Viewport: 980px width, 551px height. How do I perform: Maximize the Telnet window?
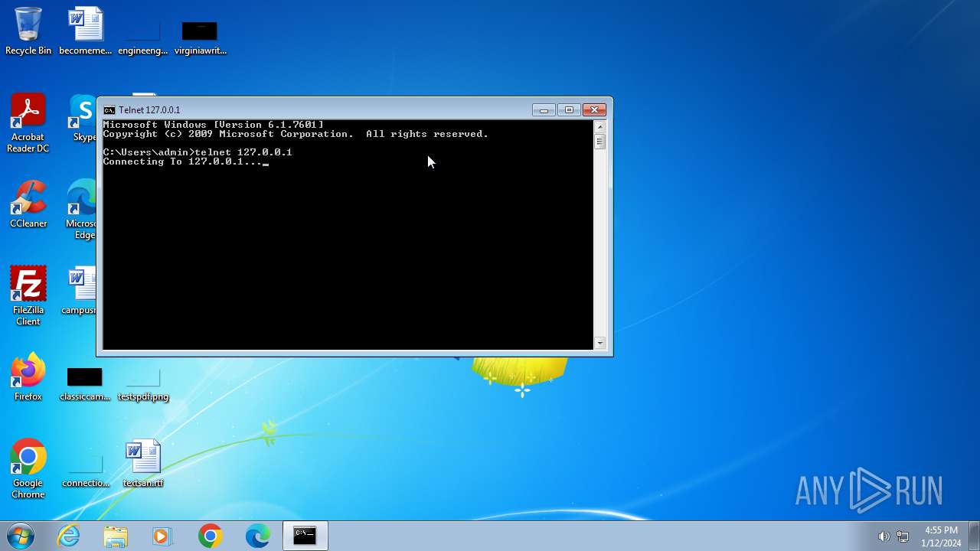coord(569,110)
